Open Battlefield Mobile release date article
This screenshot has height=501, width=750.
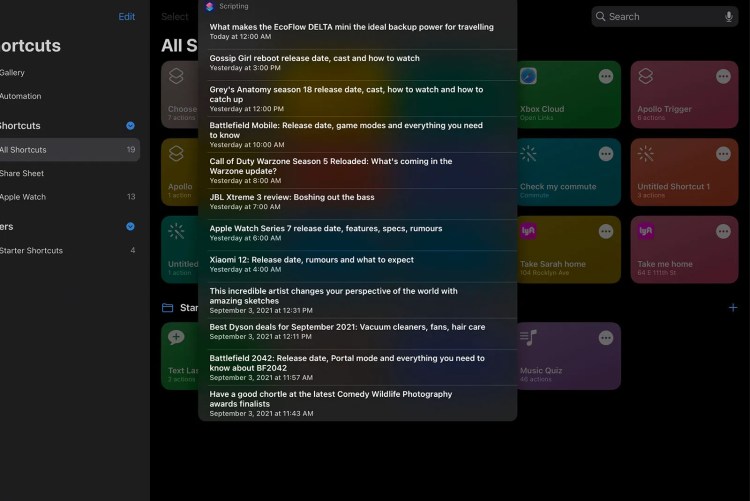(357, 134)
